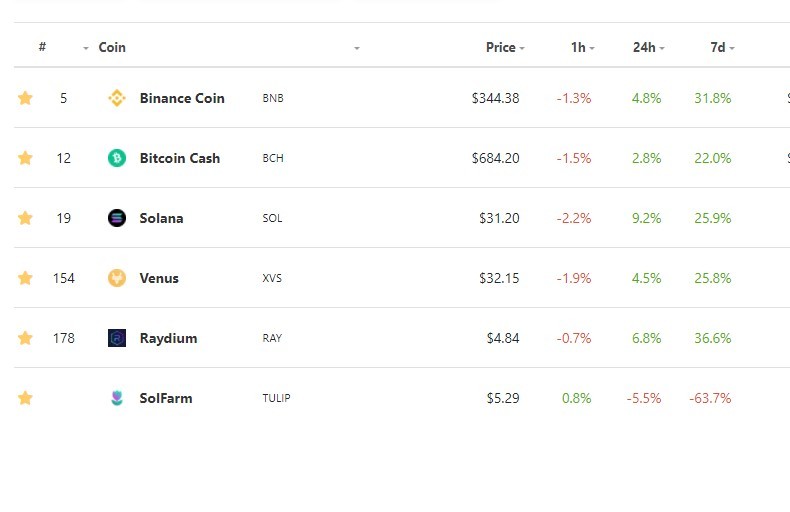790x512 pixels.
Task: Click the Solana logo icon
Action: [x=117, y=218]
